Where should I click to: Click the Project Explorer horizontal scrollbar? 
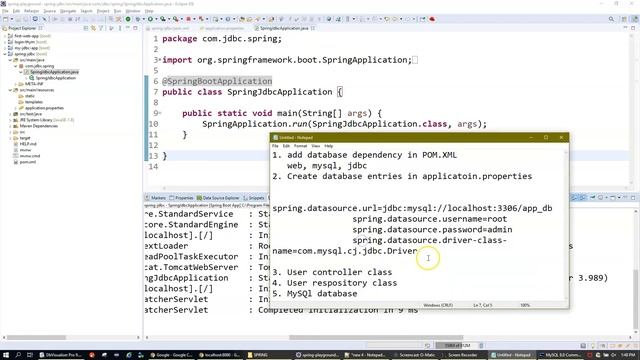(x=36, y=338)
